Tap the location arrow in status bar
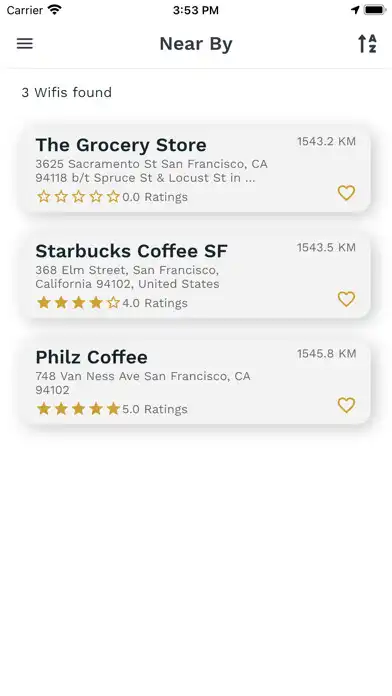Screen dimensions: 392x696 (x=355, y=10)
